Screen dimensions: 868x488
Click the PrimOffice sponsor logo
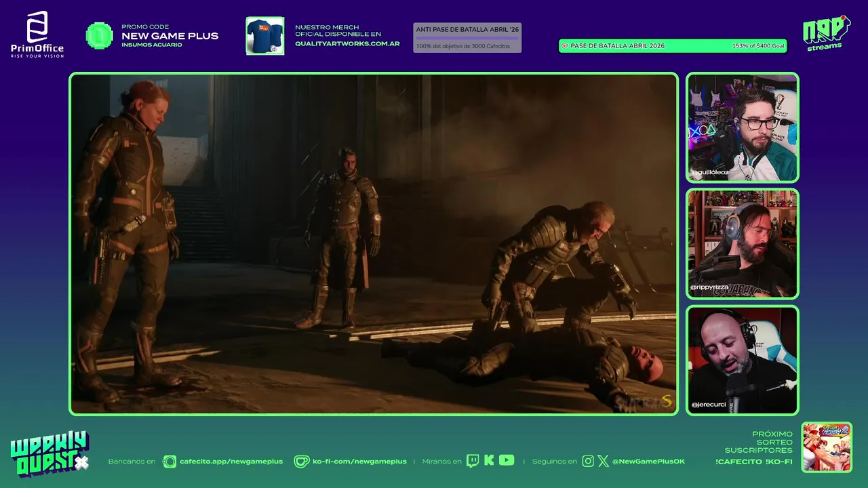[x=37, y=35]
